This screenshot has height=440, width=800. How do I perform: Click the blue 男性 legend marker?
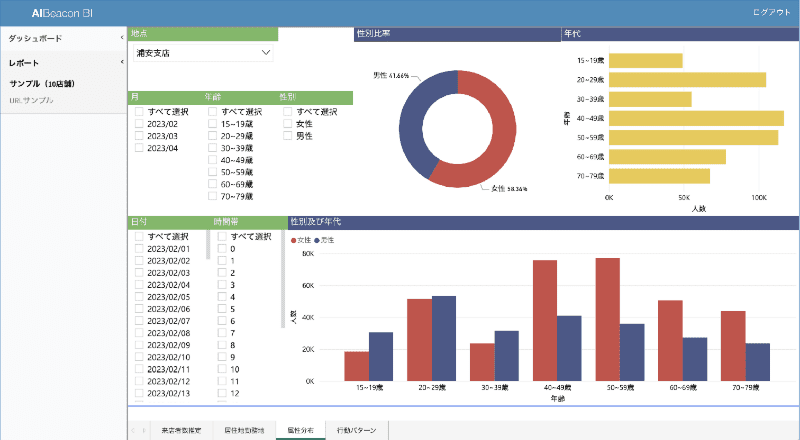(317, 241)
